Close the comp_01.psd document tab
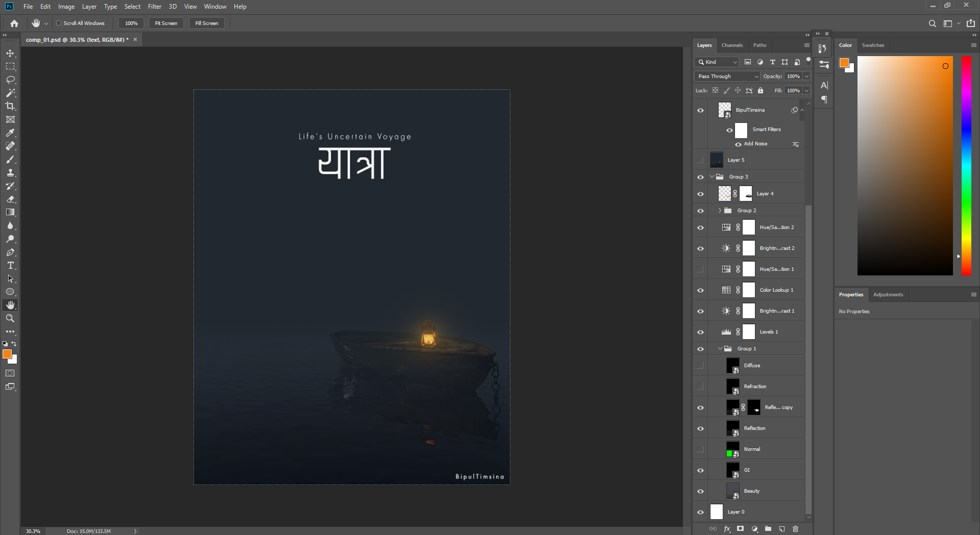Screen dimensions: 980x535 click(135, 39)
